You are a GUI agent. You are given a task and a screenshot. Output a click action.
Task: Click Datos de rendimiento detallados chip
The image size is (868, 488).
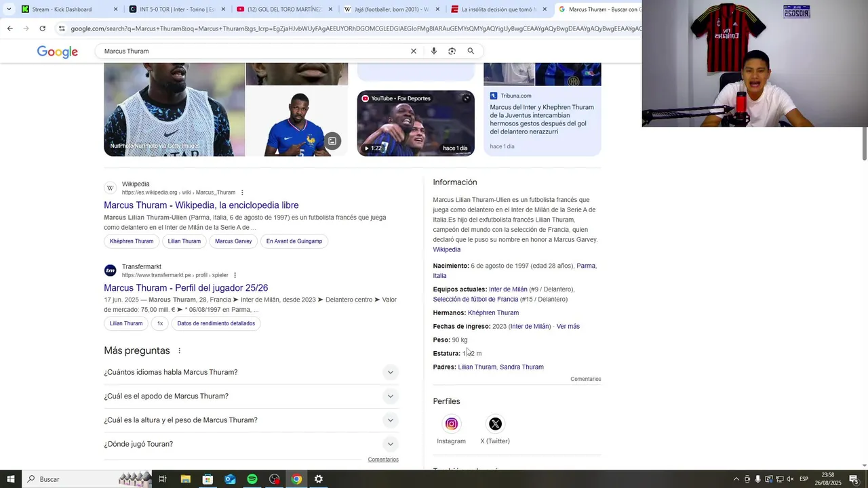(216, 323)
